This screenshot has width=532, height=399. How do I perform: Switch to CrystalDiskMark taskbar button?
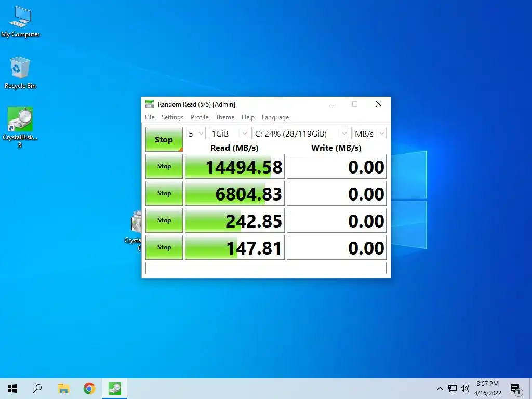[x=115, y=389]
